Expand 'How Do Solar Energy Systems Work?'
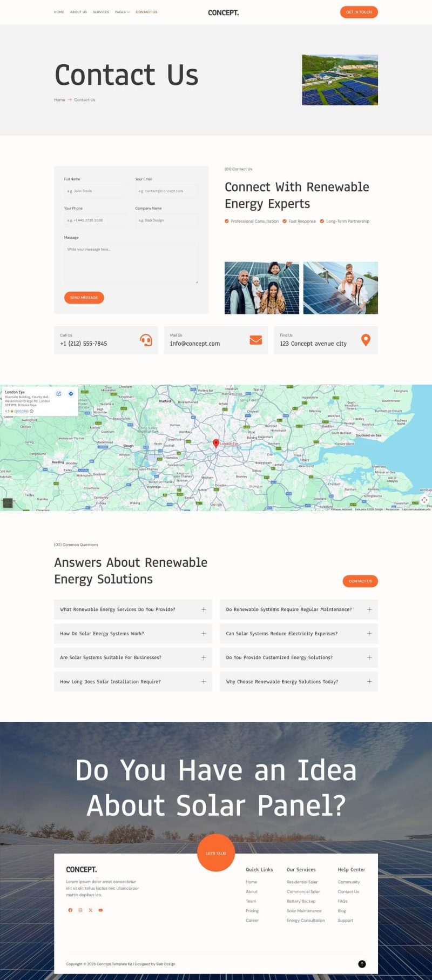The image size is (432, 980). coord(133,634)
